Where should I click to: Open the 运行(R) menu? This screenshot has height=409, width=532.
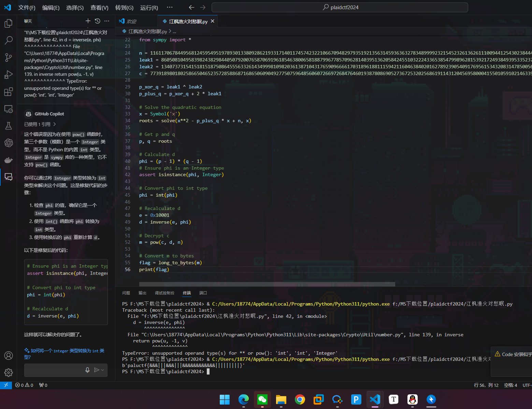(x=149, y=8)
